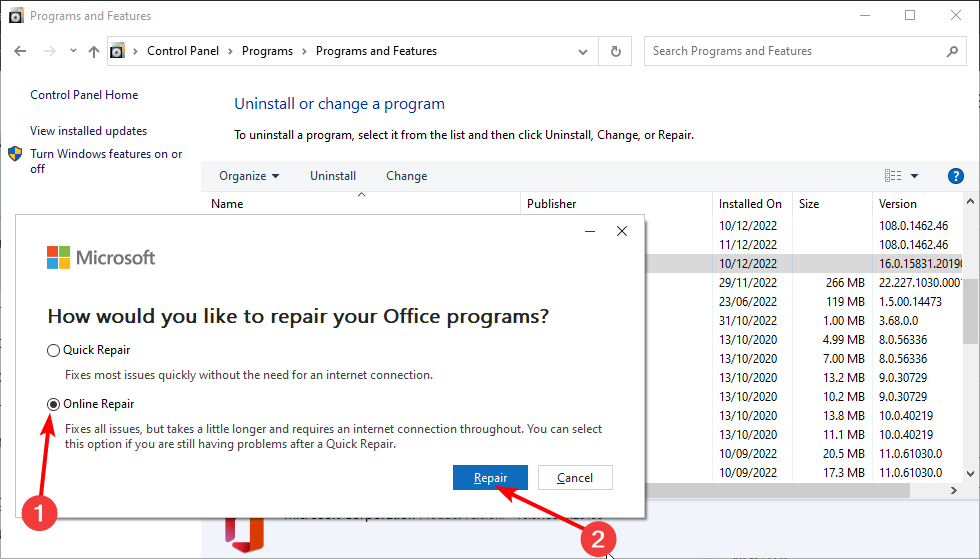
Task: Select the Quick Repair radio option
Action: click(54, 350)
